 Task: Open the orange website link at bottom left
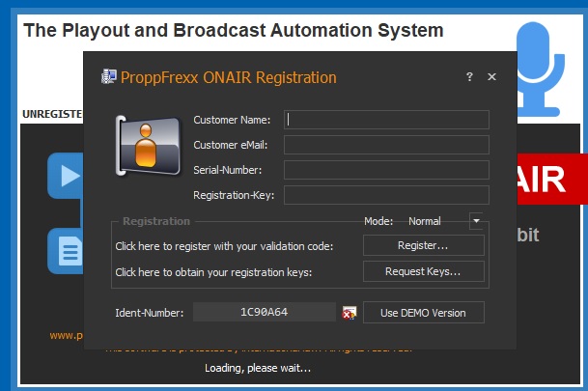(x=66, y=336)
